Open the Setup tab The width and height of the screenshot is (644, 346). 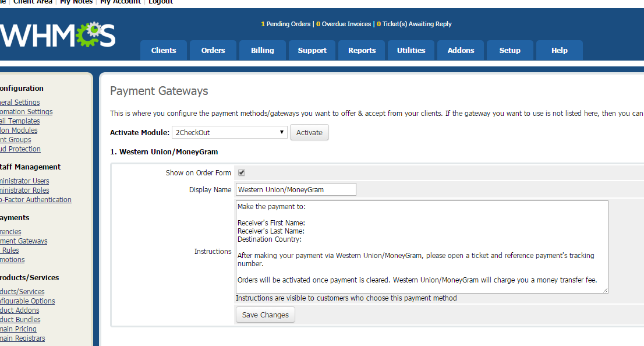[509, 50]
